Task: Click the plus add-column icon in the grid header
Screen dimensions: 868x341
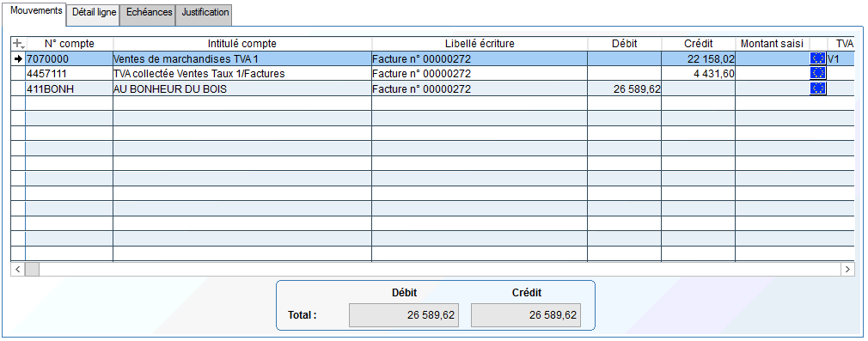Action: [x=18, y=44]
